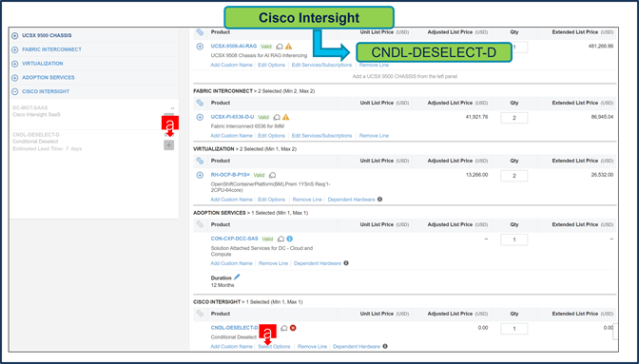Click Remove Line for UCSX-FI-6536-D-U
Screen dimensions: 639x364
374,136
